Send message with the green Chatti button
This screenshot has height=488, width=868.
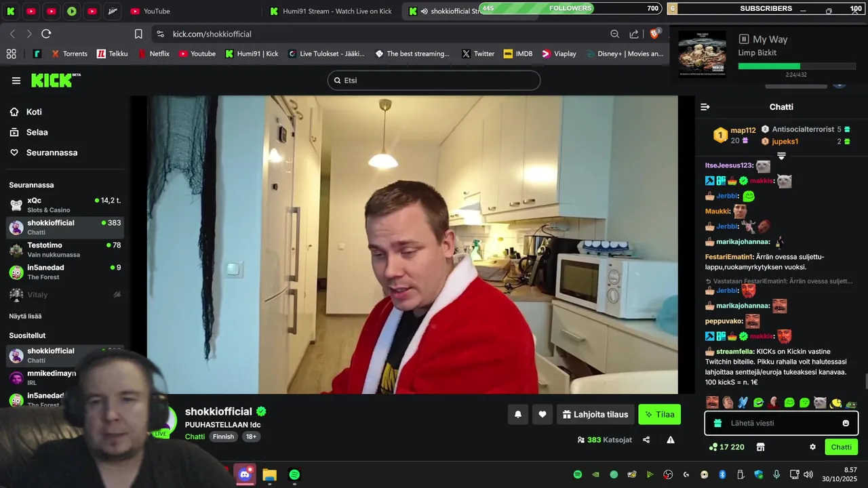point(841,447)
